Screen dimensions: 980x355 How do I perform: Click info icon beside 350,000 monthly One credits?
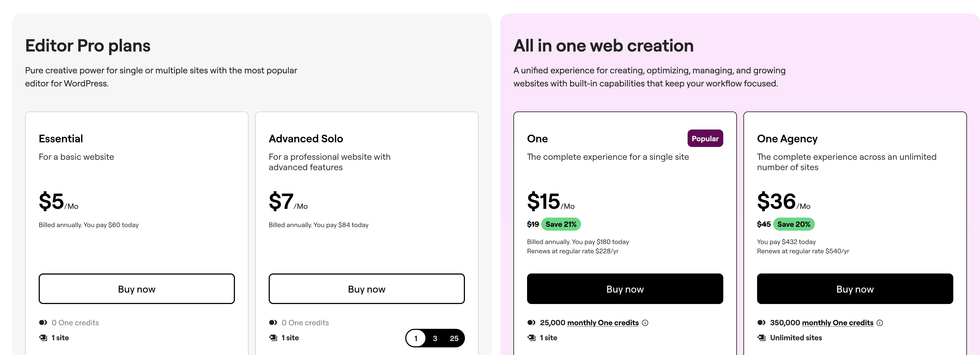[x=879, y=323]
